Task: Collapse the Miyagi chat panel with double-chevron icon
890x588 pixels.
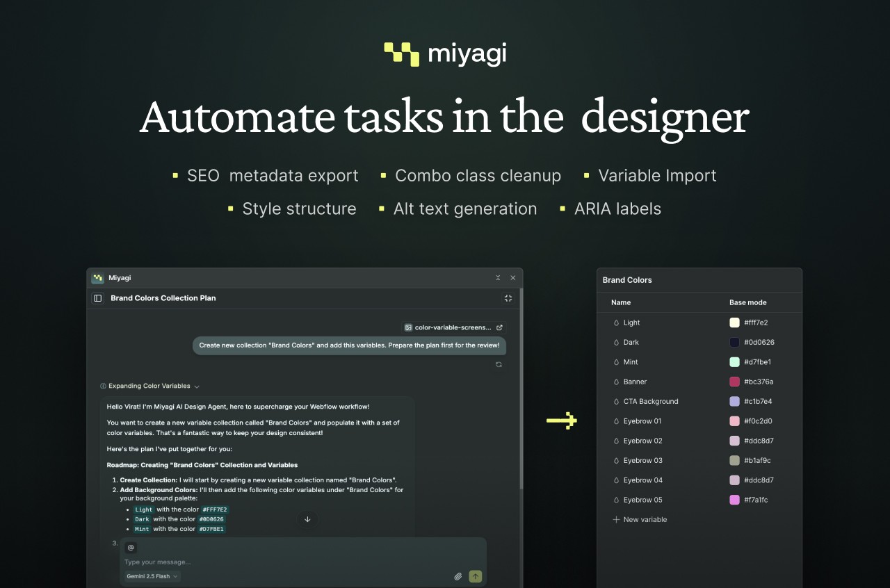Action: [x=498, y=278]
